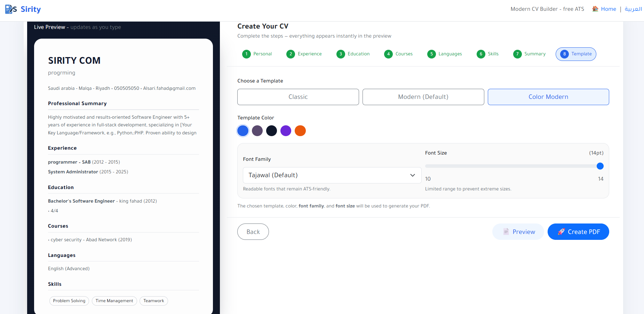Click the green step 1 circle for Personal
Image resolution: width=644 pixels, height=314 pixels.
(246, 54)
